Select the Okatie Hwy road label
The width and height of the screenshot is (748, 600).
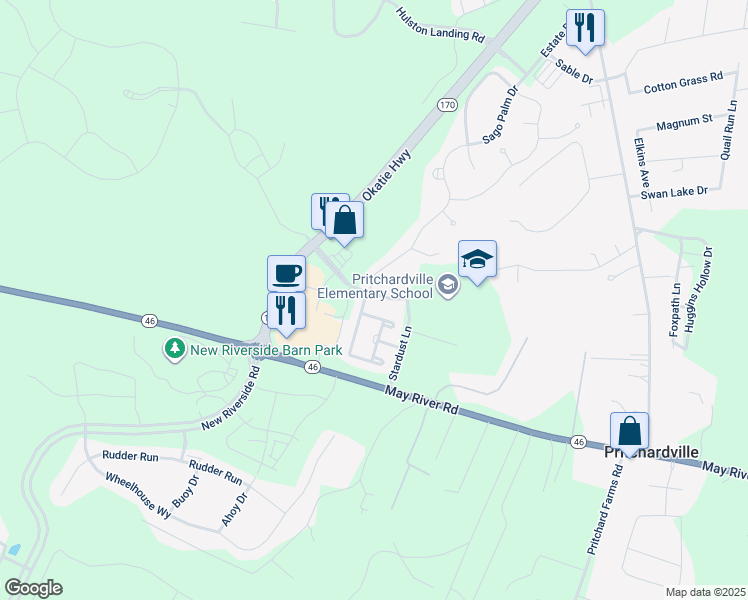386,175
